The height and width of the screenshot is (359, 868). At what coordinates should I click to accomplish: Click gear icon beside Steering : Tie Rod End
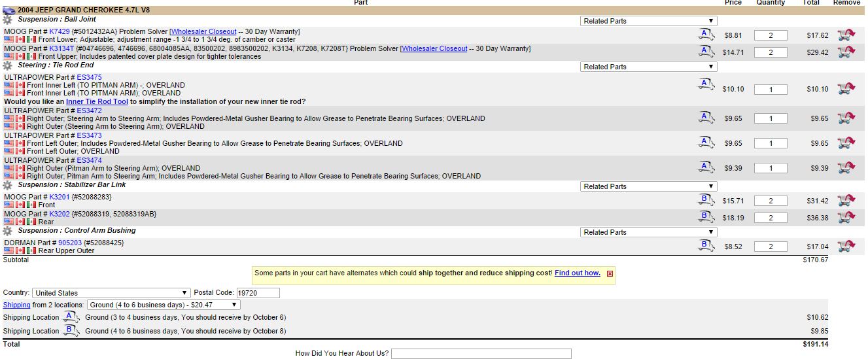coord(8,65)
